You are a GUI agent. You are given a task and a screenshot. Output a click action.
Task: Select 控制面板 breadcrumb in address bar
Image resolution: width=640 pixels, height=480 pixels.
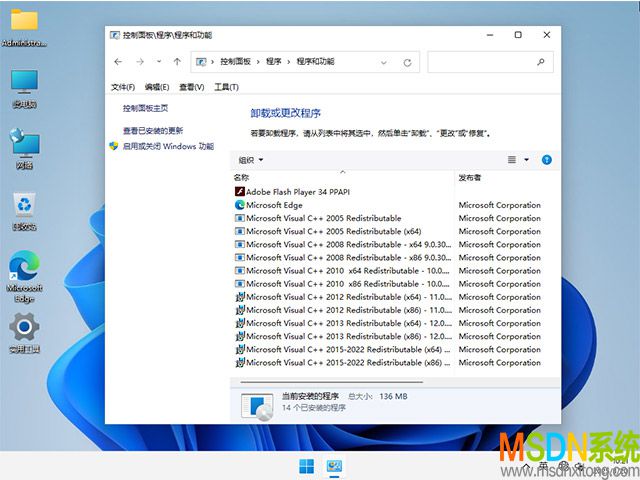coord(235,62)
